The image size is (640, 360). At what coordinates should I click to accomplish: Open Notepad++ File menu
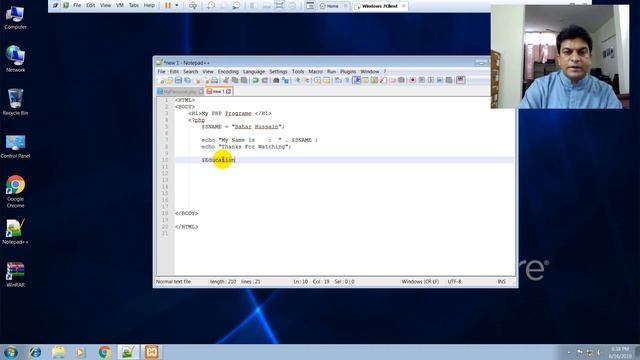point(161,71)
